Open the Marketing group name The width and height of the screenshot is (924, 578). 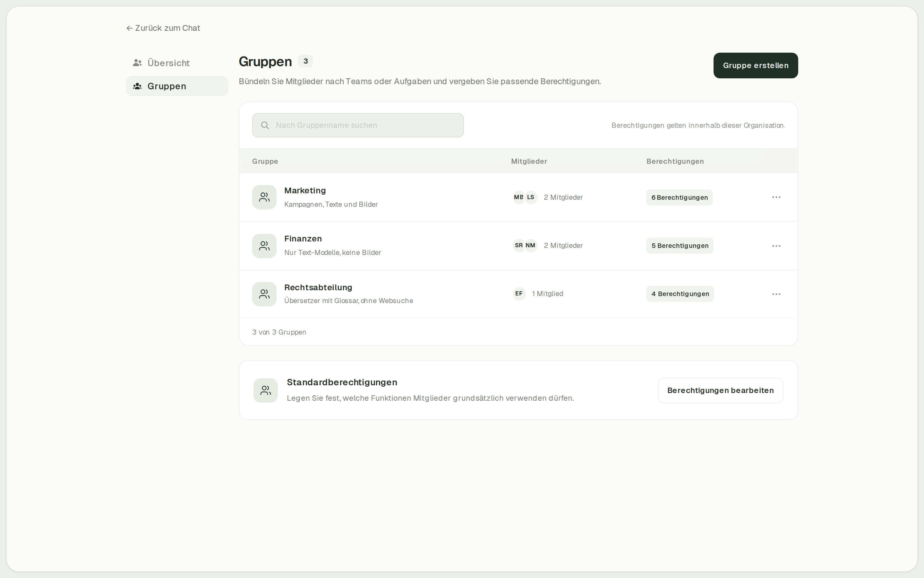(x=305, y=190)
